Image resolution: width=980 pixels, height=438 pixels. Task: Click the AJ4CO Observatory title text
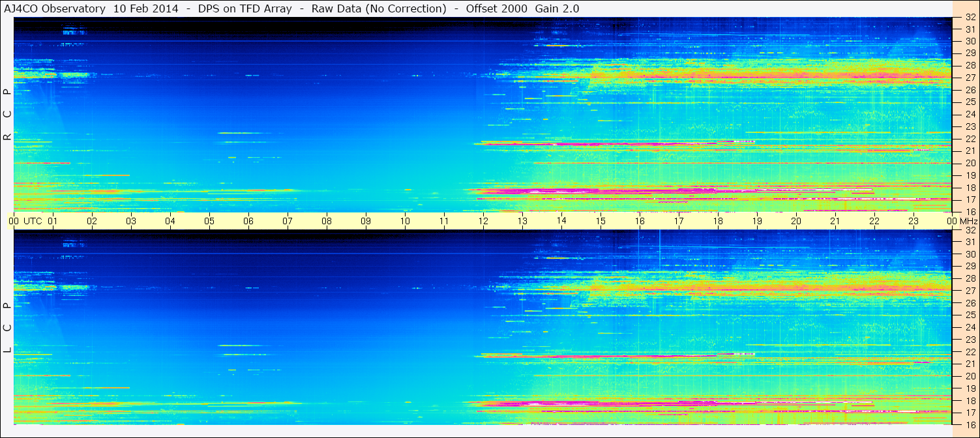[55, 8]
